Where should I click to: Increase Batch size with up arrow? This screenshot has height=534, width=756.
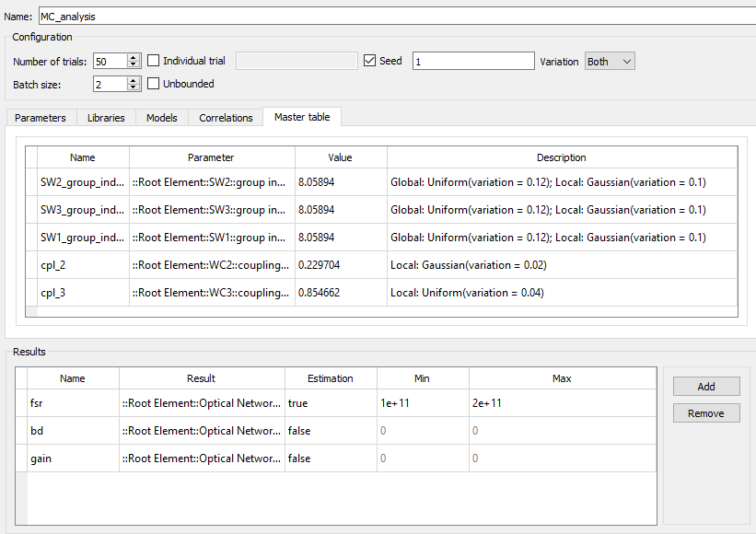click(134, 80)
